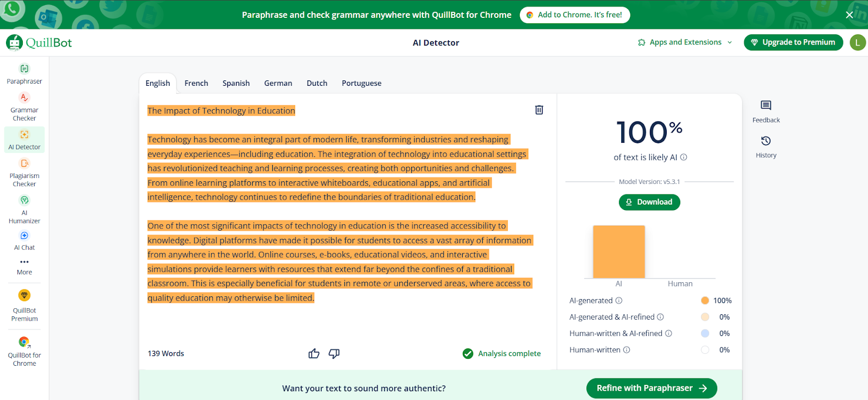Click 'Want your text to sound more authentic?'
Viewport: 868px width, 400px height.
[364, 389]
